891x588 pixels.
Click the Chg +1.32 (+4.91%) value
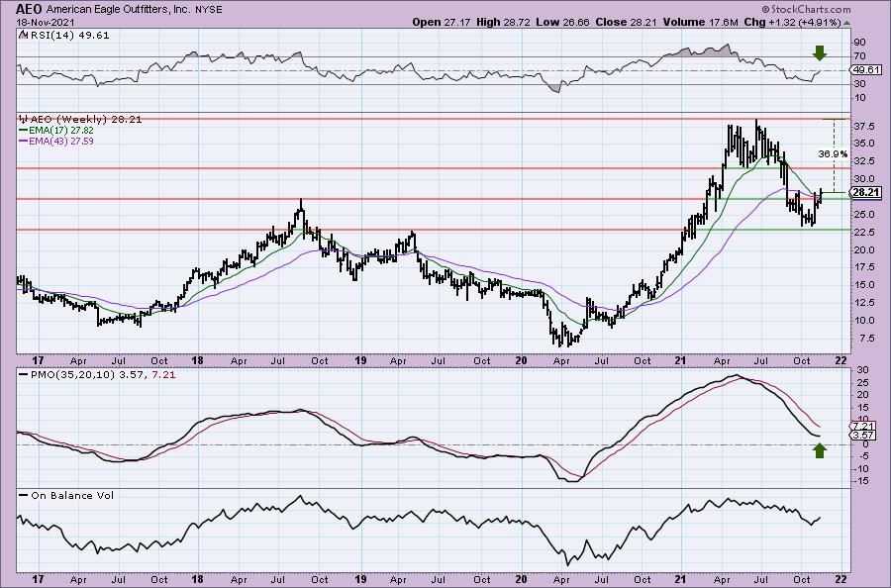pos(793,22)
